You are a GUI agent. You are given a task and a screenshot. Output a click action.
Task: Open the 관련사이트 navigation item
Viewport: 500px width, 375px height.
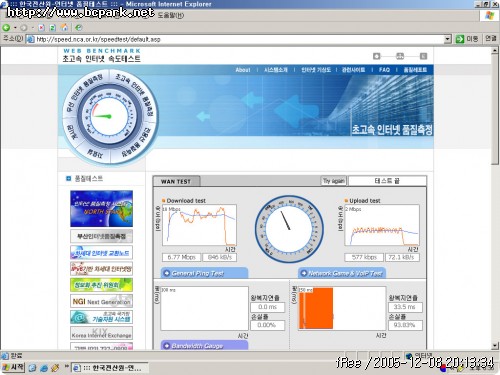click(x=353, y=70)
